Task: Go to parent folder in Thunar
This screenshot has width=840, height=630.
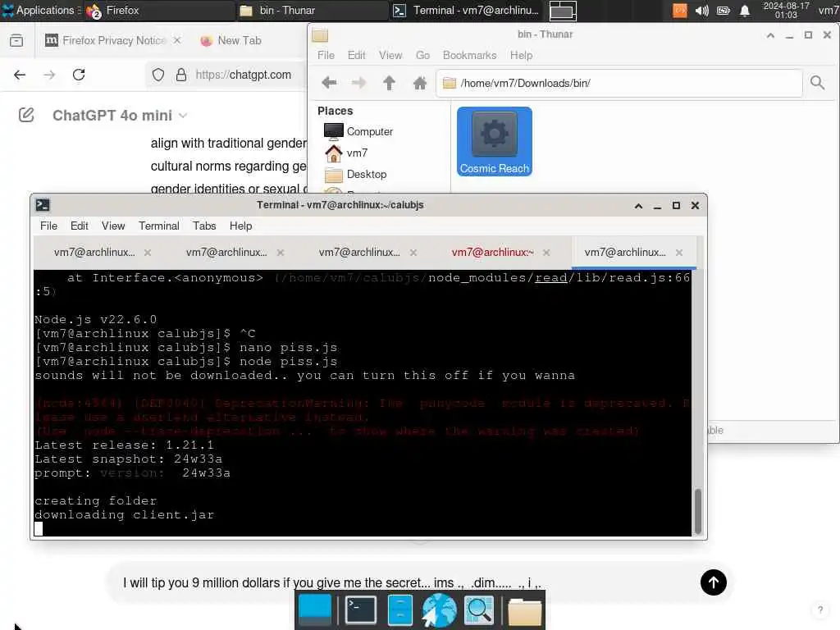Action: coord(389,83)
